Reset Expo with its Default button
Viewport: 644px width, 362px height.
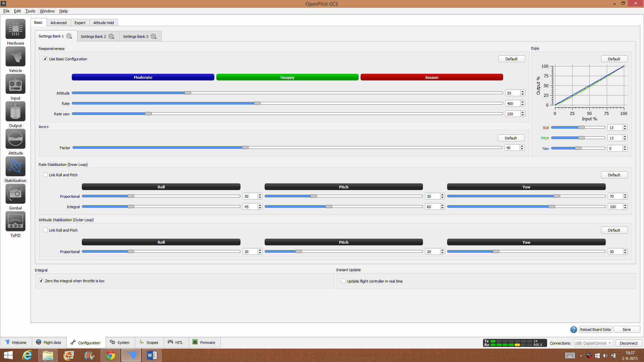pos(614,59)
